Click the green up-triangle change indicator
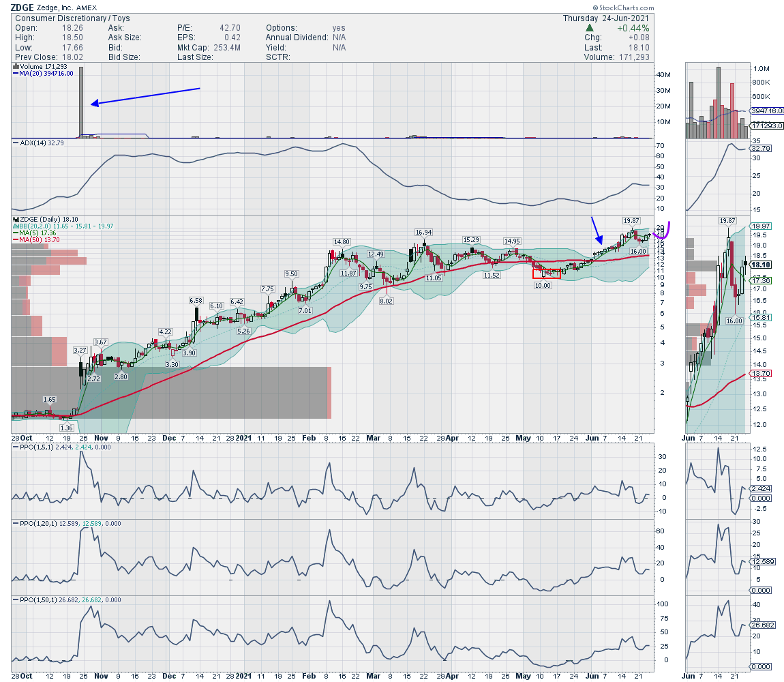Viewport: 784px width, 682px height. click(x=590, y=28)
